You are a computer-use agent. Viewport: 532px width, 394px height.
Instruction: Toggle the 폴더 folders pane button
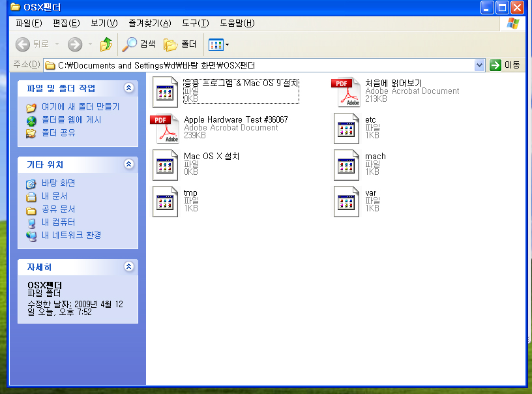pos(180,44)
